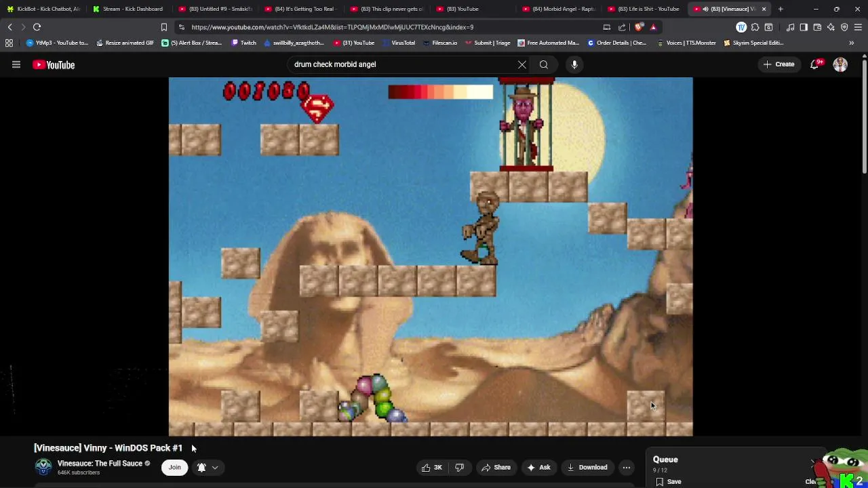
Task: Open the account avatar menu
Action: pyautogui.click(x=840, y=64)
